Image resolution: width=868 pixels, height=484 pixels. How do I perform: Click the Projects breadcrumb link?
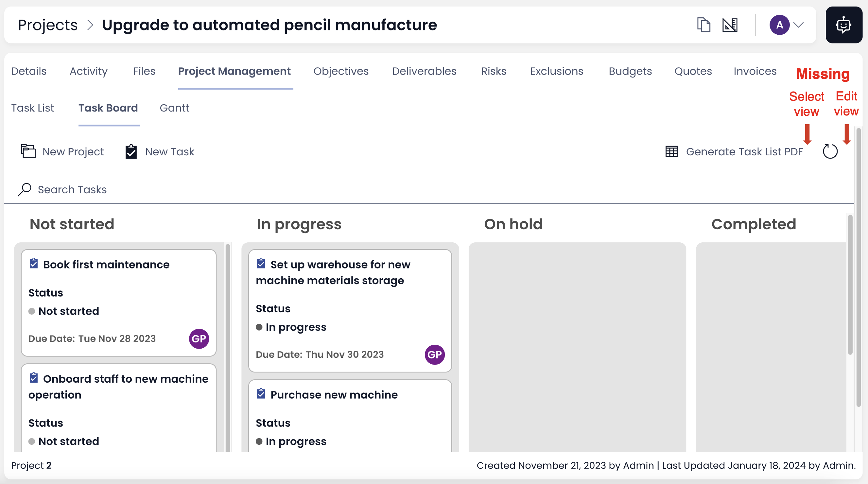coord(47,25)
